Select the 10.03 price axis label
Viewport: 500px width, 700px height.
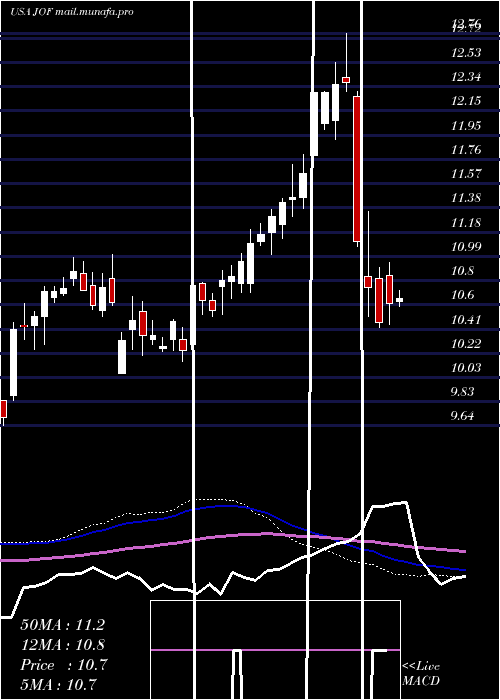click(x=466, y=367)
